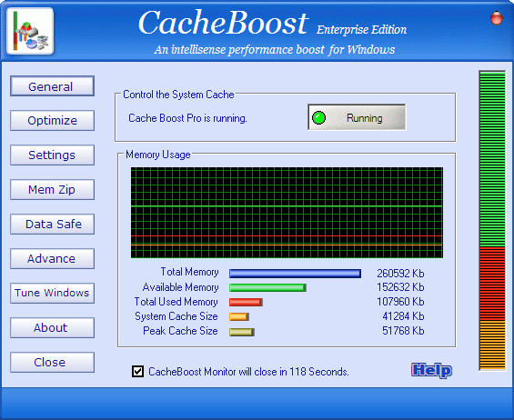514x420 pixels.
Task: Click the 107960 Kb used memory value
Action: click(x=400, y=302)
